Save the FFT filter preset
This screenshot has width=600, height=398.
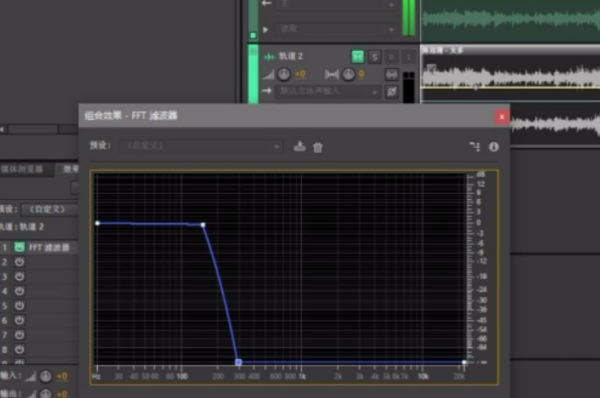coord(299,146)
